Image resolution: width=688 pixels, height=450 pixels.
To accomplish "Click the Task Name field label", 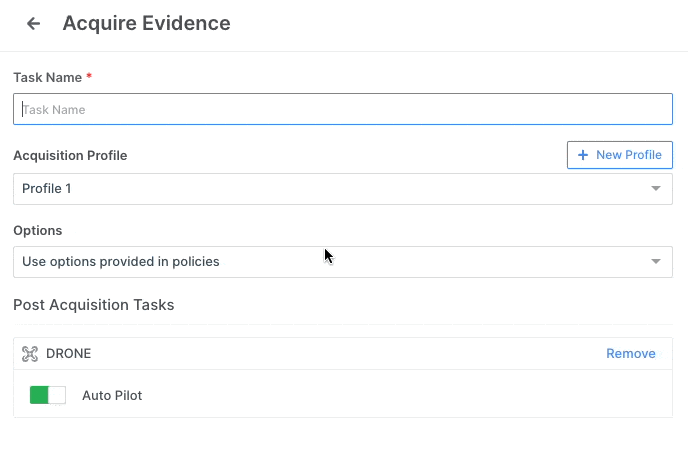I will tap(47, 77).
